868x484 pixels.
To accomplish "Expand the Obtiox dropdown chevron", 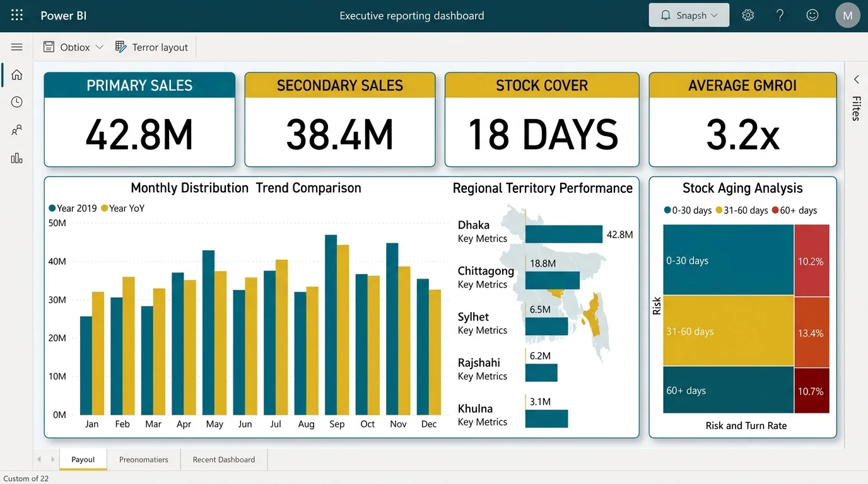I will click(x=99, y=47).
